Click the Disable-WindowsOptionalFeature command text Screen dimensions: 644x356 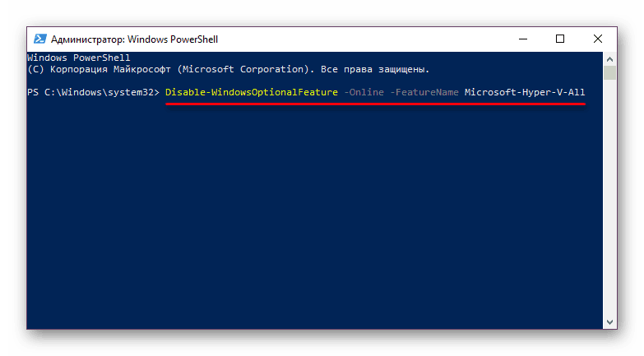251,92
